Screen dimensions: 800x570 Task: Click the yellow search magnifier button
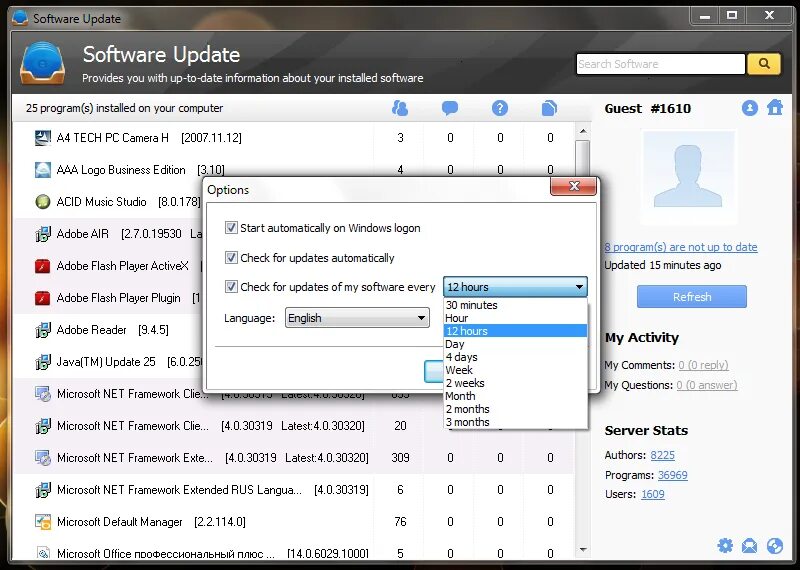click(763, 64)
